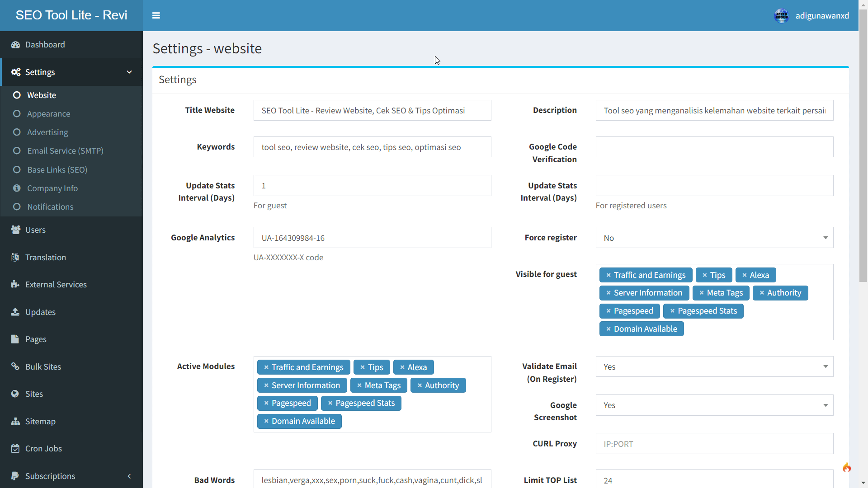
Task: Click the Translation language icon
Action: (16, 257)
